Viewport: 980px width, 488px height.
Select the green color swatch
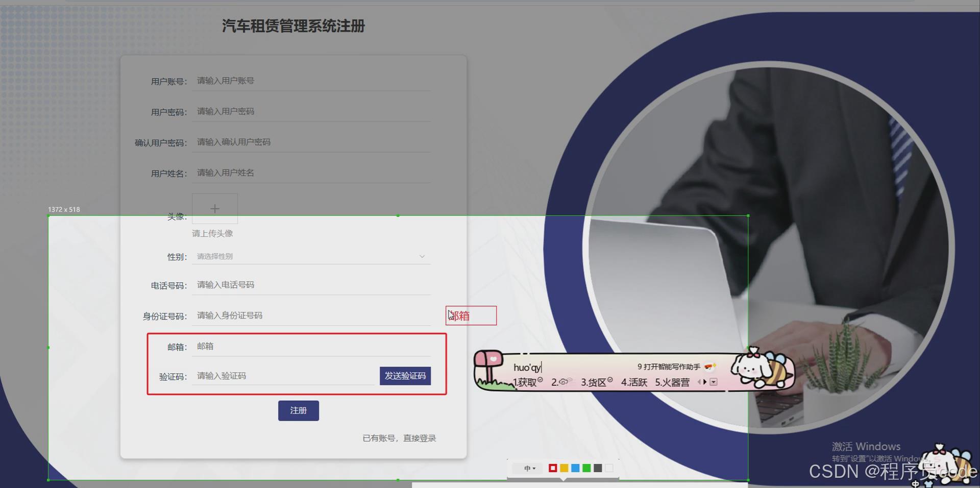(x=586, y=468)
